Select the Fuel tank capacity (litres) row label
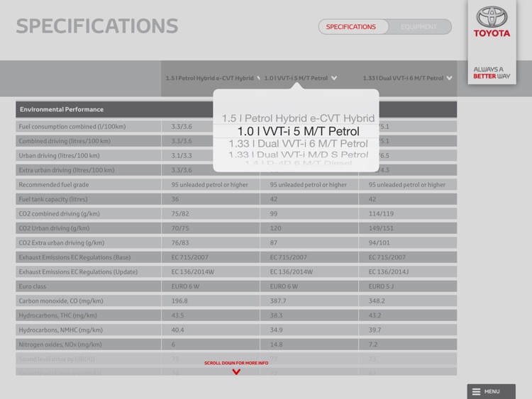Screen dimensions: 532x399 coord(53,199)
